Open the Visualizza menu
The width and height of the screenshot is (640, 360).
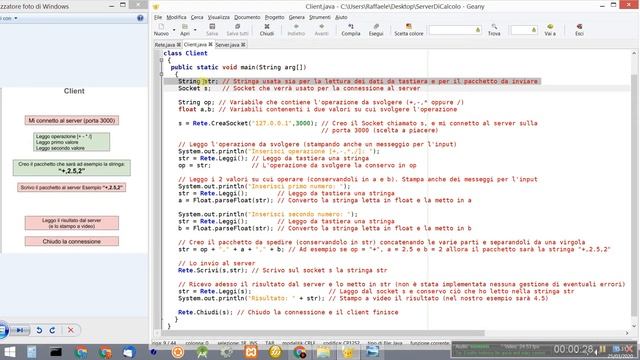[x=219, y=17]
